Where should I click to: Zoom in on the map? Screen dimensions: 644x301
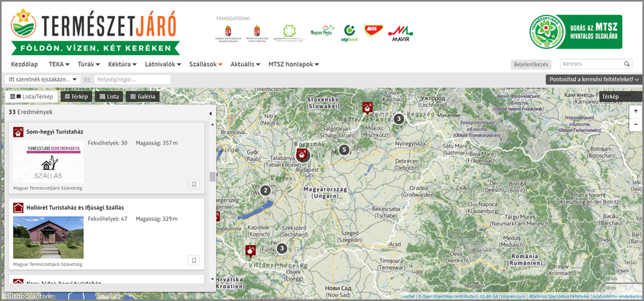(636, 111)
